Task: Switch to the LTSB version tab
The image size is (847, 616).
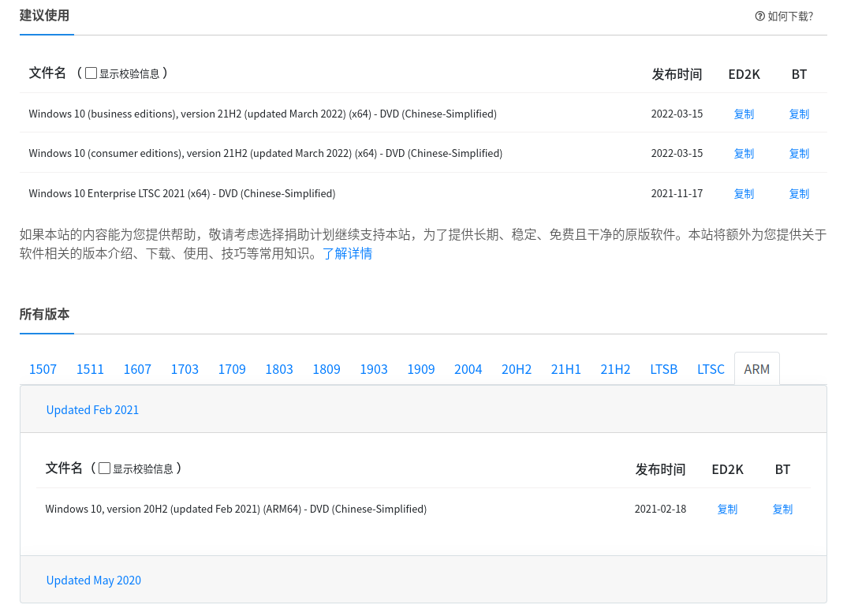Action: tap(664, 369)
